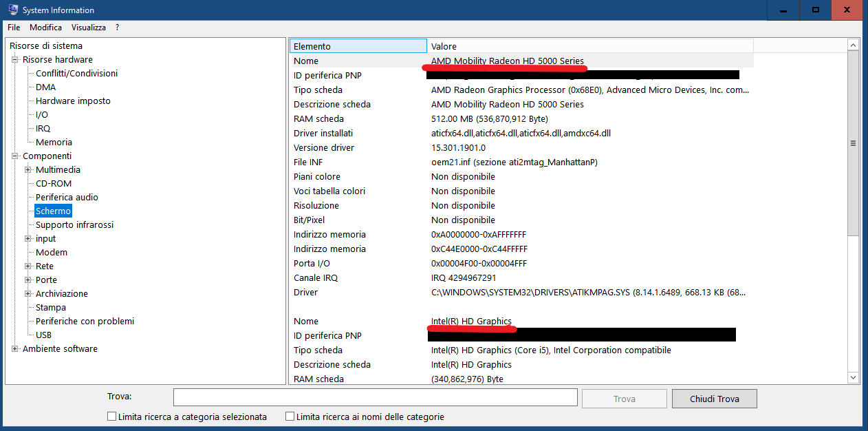The height and width of the screenshot is (431, 868).
Task: Open the Visualizza menu
Action: [x=89, y=28]
